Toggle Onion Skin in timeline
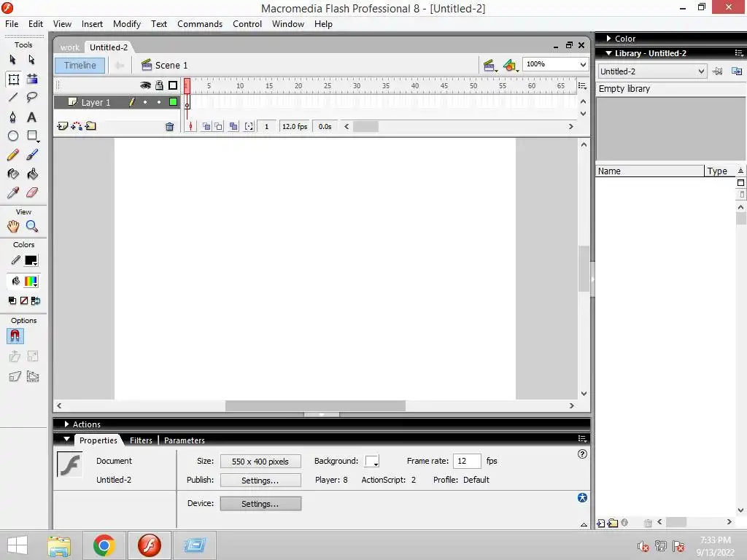 [206, 126]
